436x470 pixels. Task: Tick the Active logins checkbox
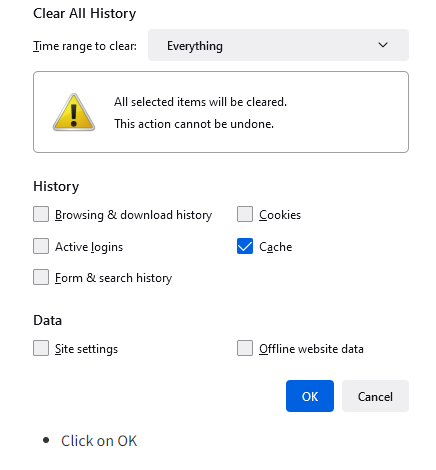[x=41, y=246]
